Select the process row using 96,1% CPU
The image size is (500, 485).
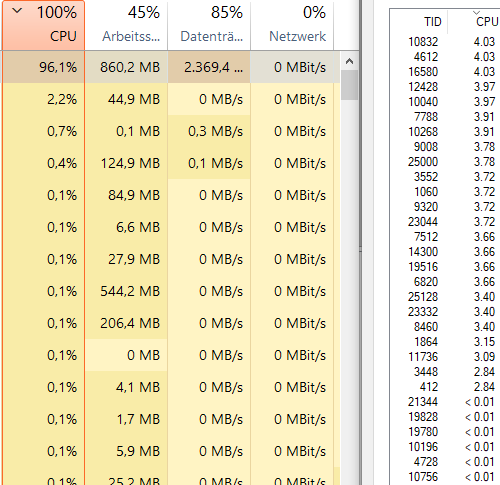tap(170, 67)
